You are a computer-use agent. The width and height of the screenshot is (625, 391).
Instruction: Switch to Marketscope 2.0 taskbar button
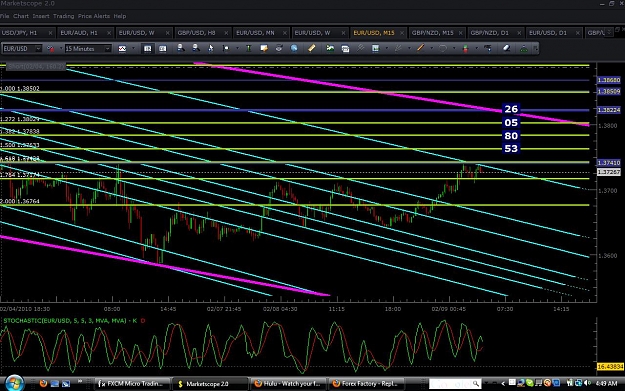(210, 384)
